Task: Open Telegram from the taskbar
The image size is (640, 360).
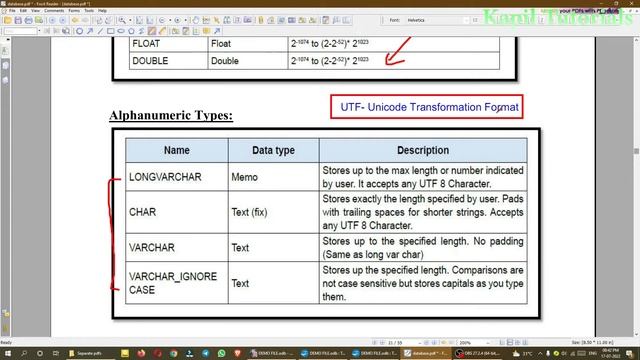Action: pos(205,353)
